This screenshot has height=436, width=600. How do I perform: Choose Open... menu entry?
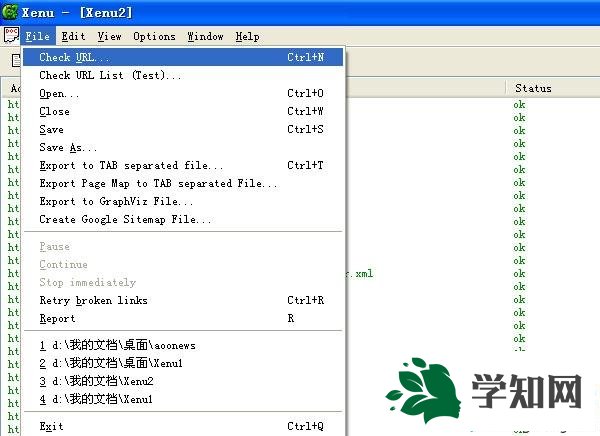point(183,93)
